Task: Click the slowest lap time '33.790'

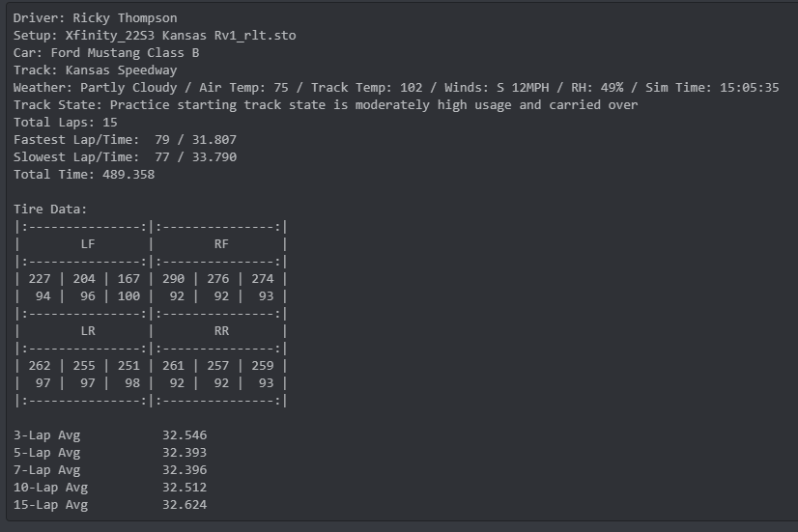Action: pyautogui.click(x=214, y=156)
